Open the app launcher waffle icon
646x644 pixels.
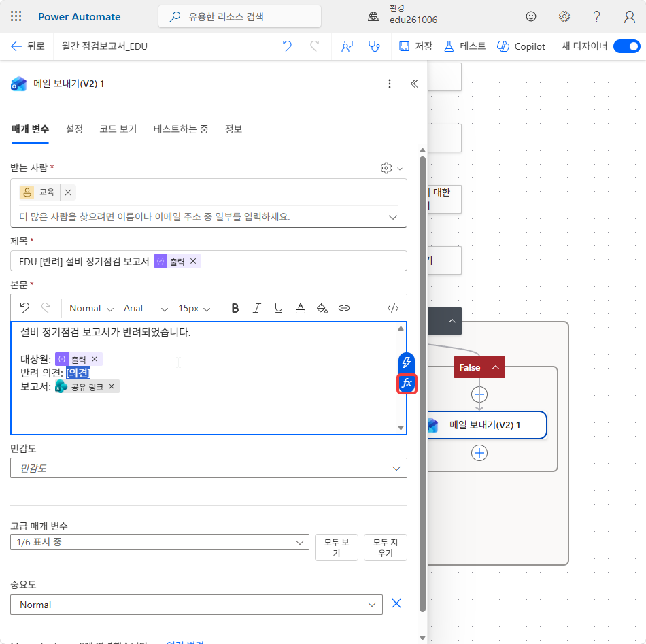[16, 16]
